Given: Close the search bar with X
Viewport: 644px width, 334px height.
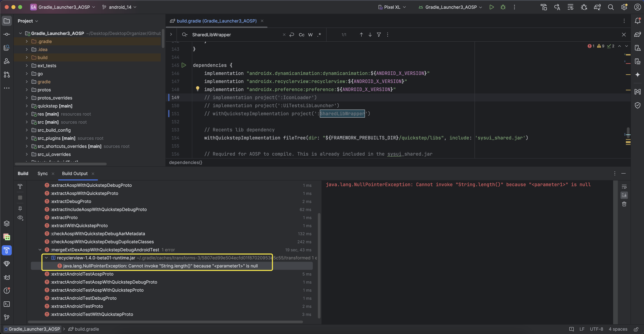Looking at the screenshot, I should (x=624, y=35).
